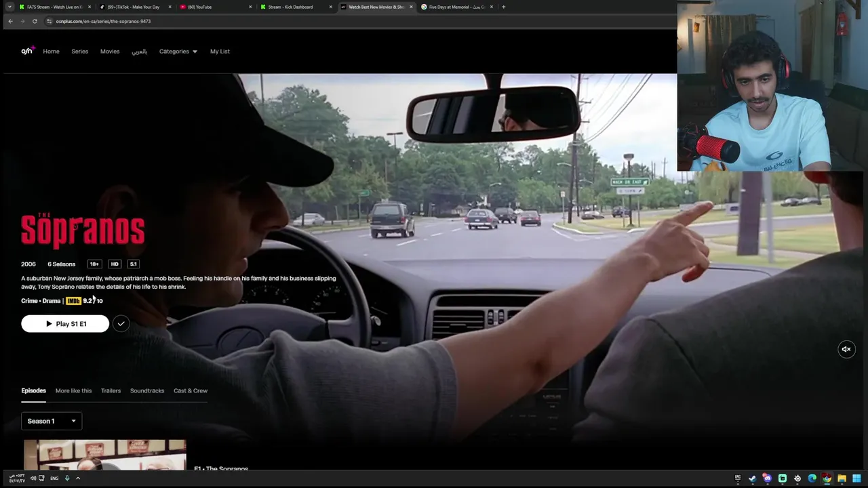Click the Sopranos title logo
The height and width of the screenshot is (488, 868).
(83, 229)
